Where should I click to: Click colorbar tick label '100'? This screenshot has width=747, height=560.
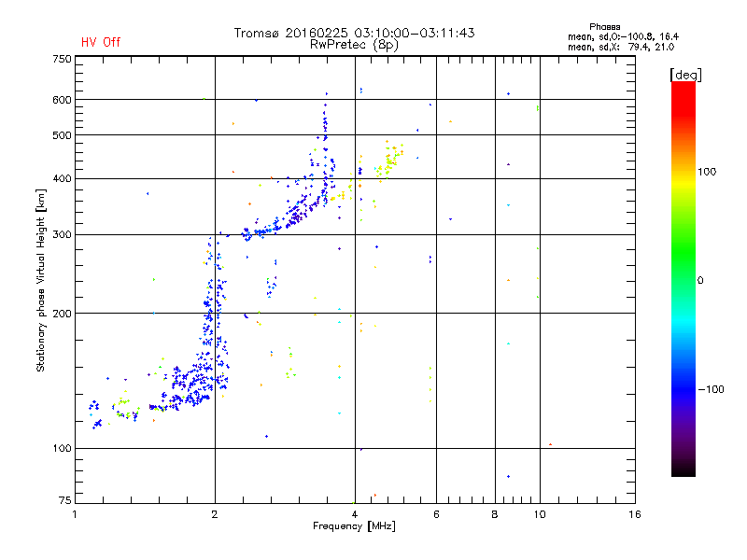pos(707,172)
